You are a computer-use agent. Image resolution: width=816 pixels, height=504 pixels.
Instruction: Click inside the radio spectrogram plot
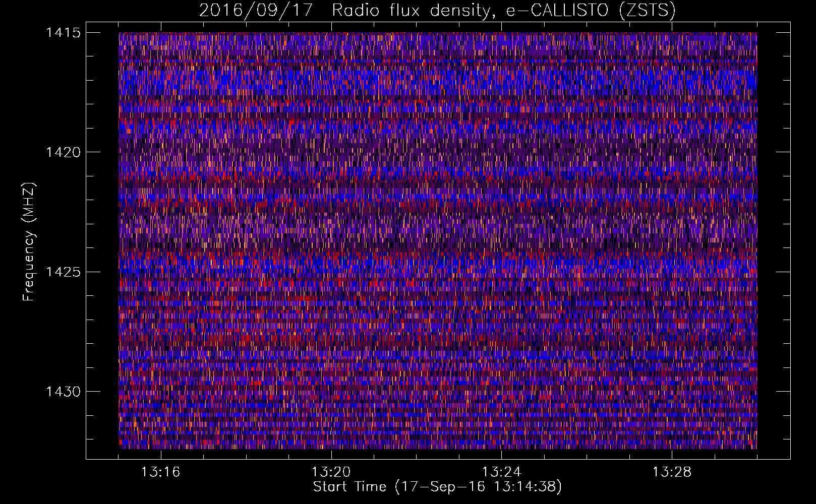click(438, 240)
